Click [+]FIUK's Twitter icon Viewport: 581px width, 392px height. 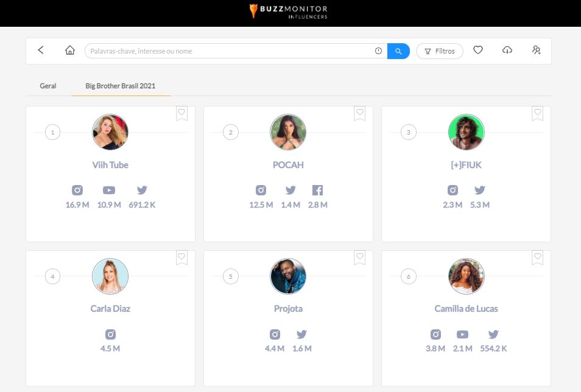click(x=480, y=191)
